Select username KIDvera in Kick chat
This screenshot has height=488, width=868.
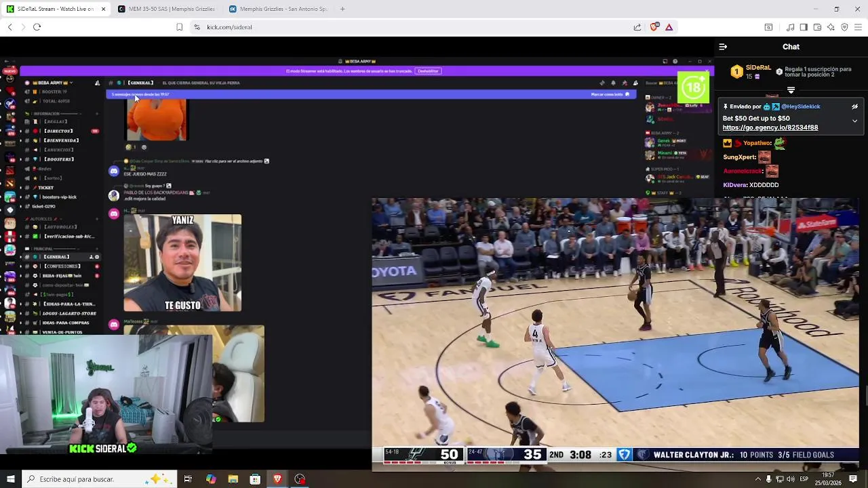(x=734, y=185)
